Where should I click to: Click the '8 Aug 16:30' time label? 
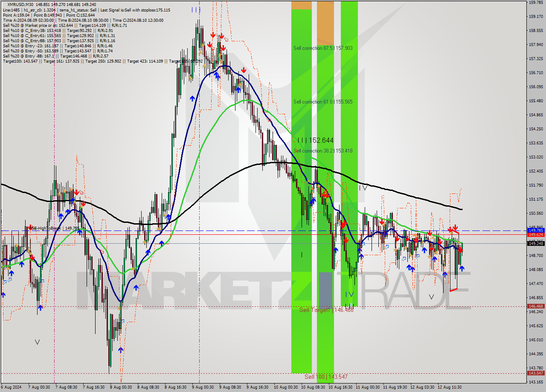pos(175,387)
